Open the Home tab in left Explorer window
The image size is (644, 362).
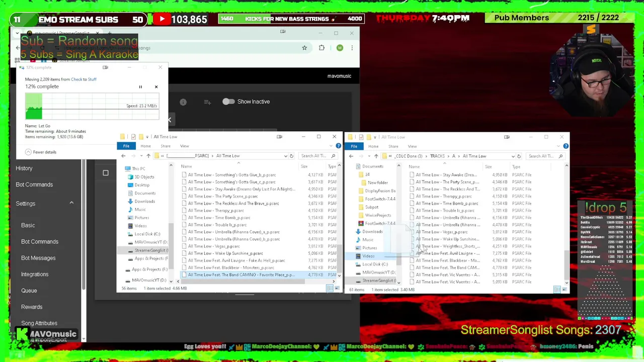click(x=145, y=146)
